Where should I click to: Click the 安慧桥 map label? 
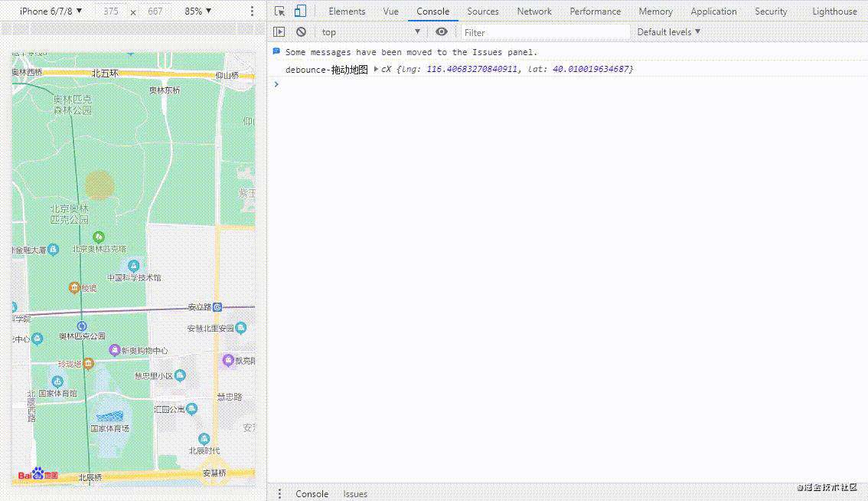(214, 473)
